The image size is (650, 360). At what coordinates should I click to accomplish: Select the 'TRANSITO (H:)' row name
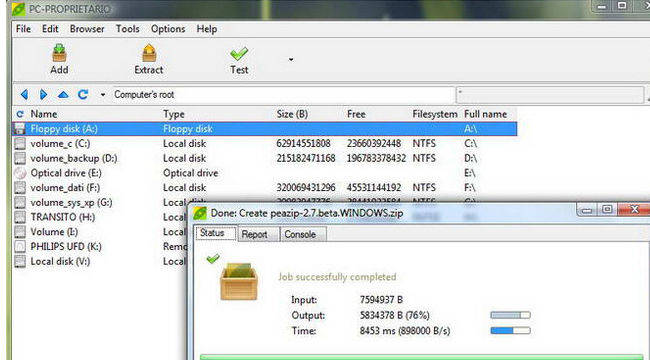pos(63,217)
